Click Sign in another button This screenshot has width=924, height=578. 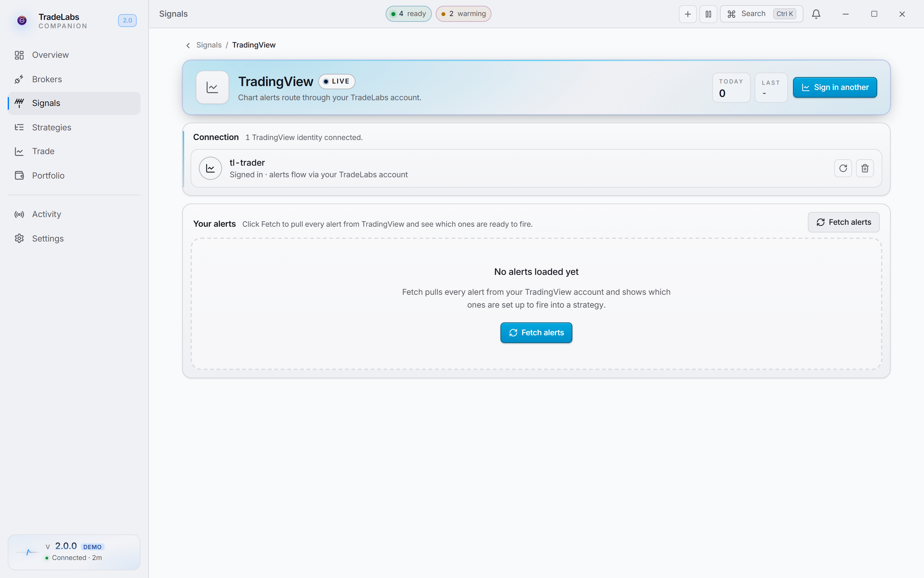click(x=835, y=88)
